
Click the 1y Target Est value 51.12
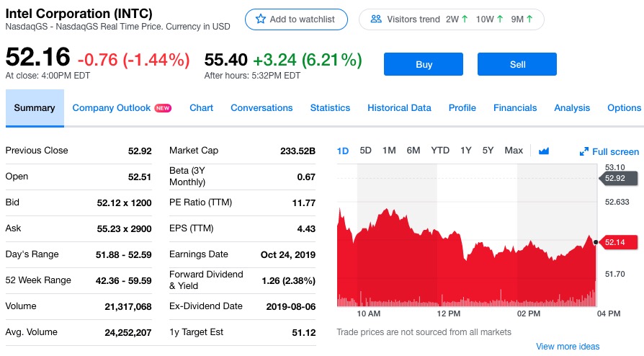click(x=303, y=332)
